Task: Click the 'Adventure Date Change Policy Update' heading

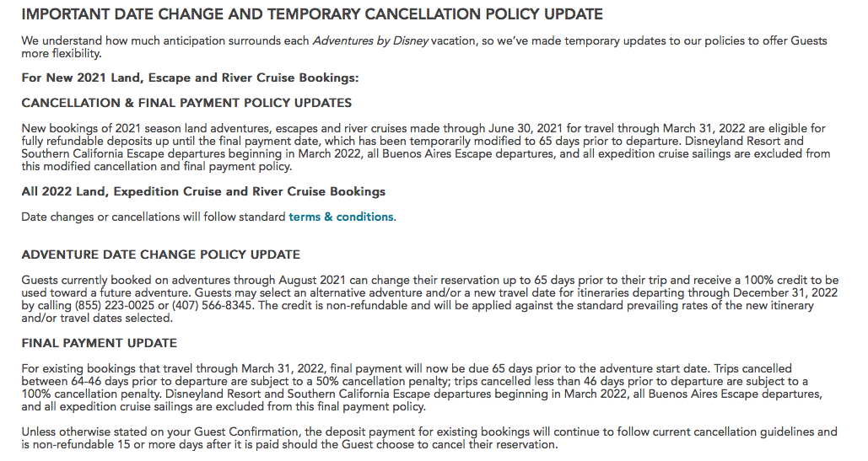Action: pyautogui.click(x=160, y=255)
